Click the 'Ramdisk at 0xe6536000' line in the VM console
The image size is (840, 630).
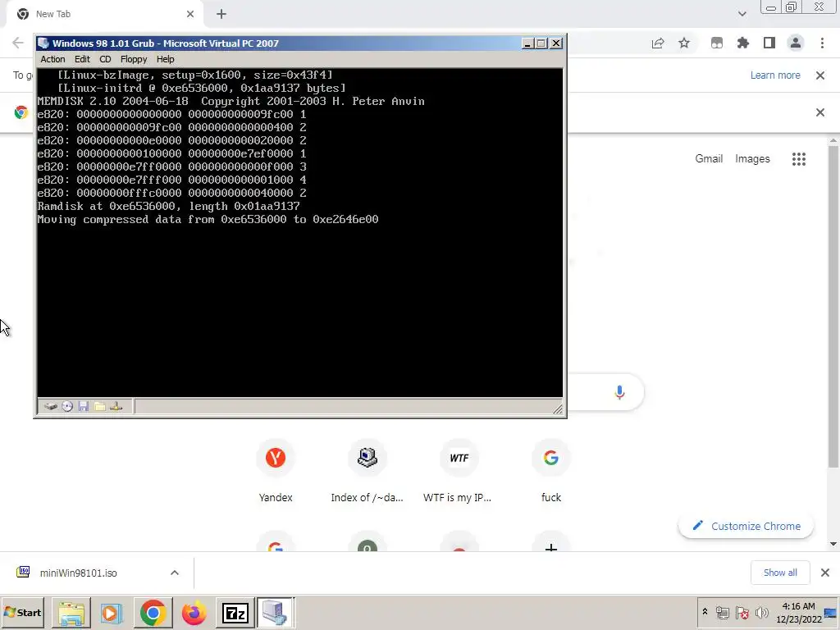point(168,206)
